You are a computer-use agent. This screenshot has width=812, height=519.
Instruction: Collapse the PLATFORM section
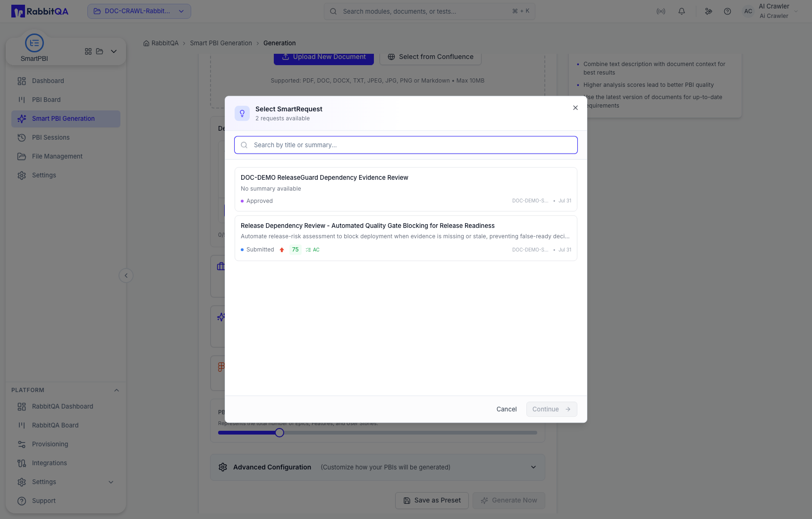coord(117,390)
